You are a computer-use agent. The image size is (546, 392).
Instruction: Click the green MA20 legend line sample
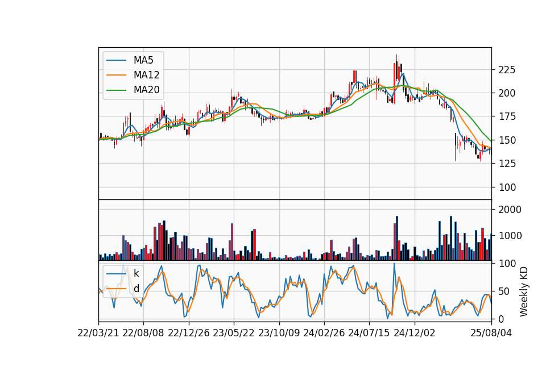[x=116, y=90]
